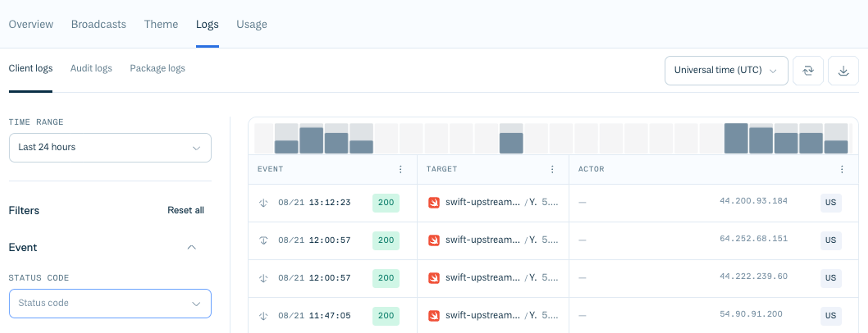The height and width of the screenshot is (333, 868).
Task: Click the 200 status badge at 13:12:23
Action: point(386,203)
